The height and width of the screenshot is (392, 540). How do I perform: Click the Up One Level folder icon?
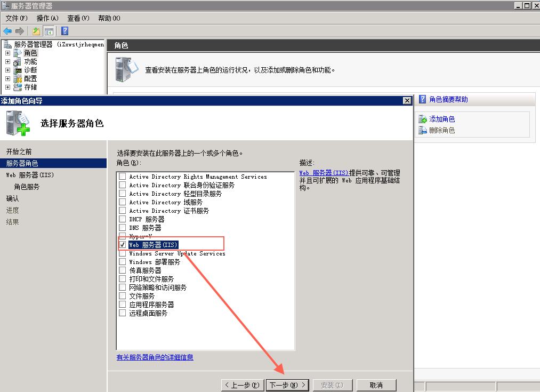pyautogui.click(x=36, y=31)
